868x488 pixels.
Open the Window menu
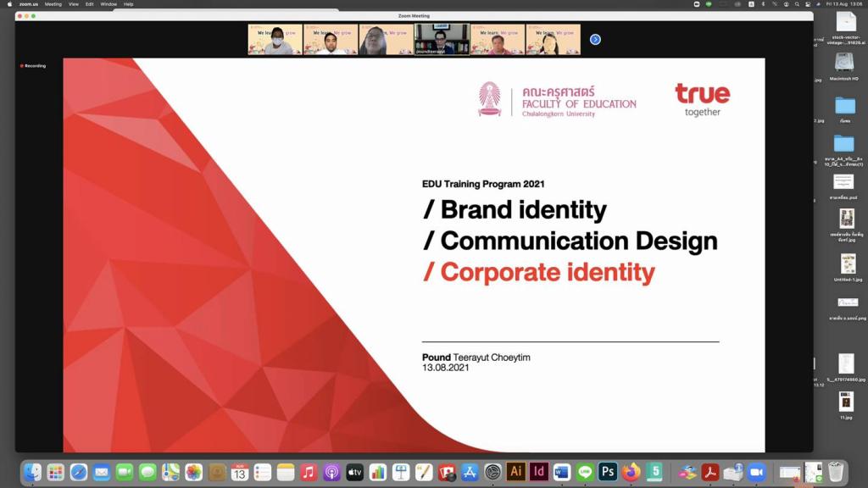(x=108, y=4)
